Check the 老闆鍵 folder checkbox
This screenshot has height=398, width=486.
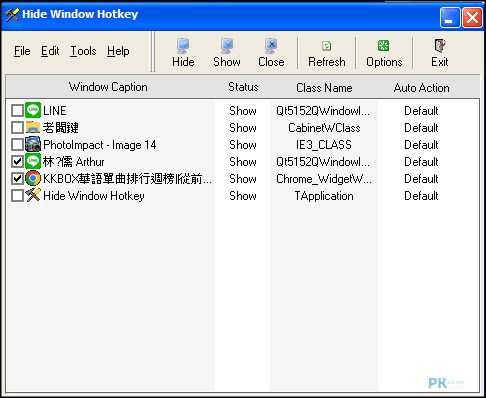pyautogui.click(x=17, y=127)
